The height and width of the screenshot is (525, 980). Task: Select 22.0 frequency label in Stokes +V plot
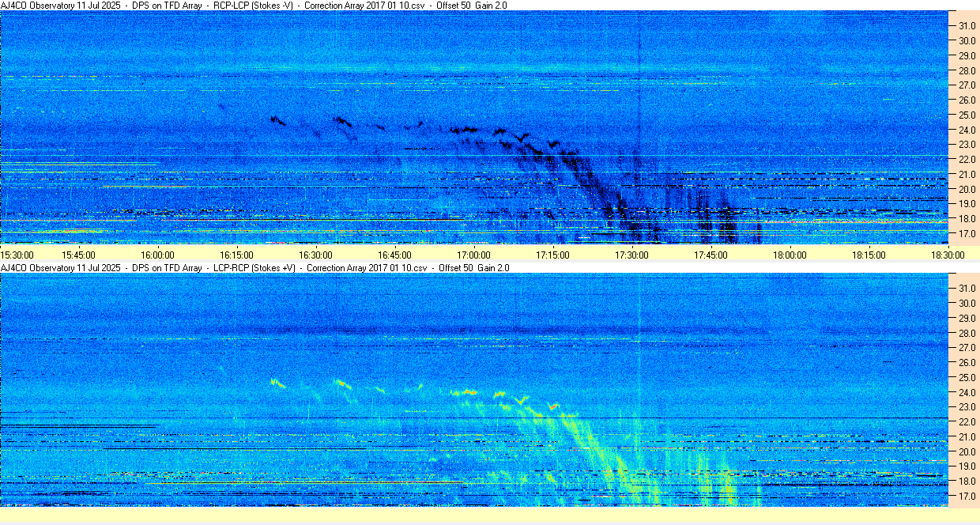[967, 422]
